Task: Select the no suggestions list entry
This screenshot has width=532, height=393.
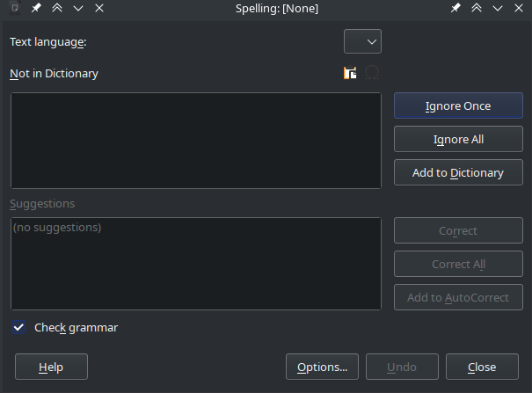Action: click(x=57, y=227)
